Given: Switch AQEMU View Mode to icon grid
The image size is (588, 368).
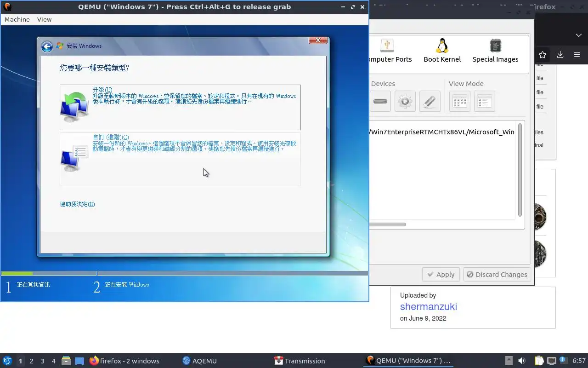Looking at the screenshot, I should point(459,101).
